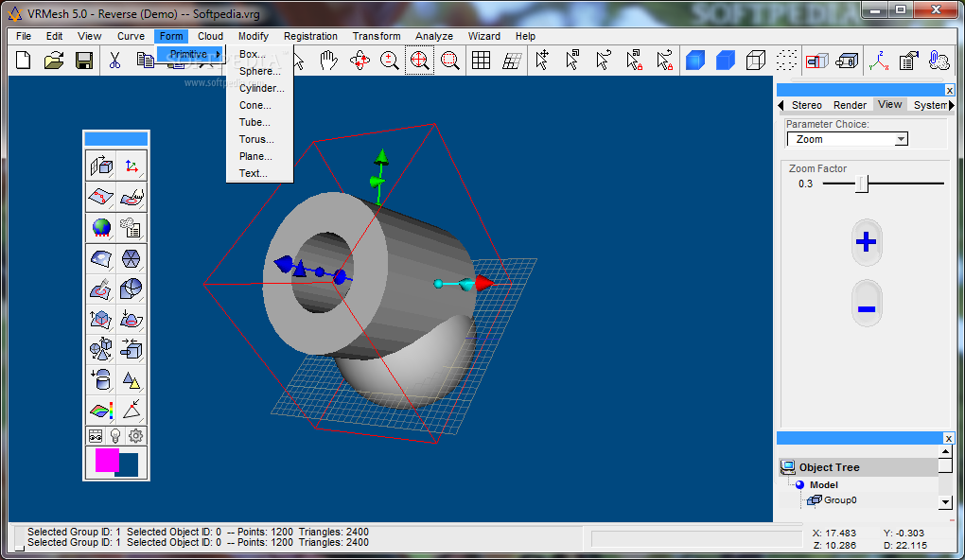The height and width of the screenshot is (560, 965).
Task: Open the Parameter Choice Zoom dropdown
Action: click(901, 139)
